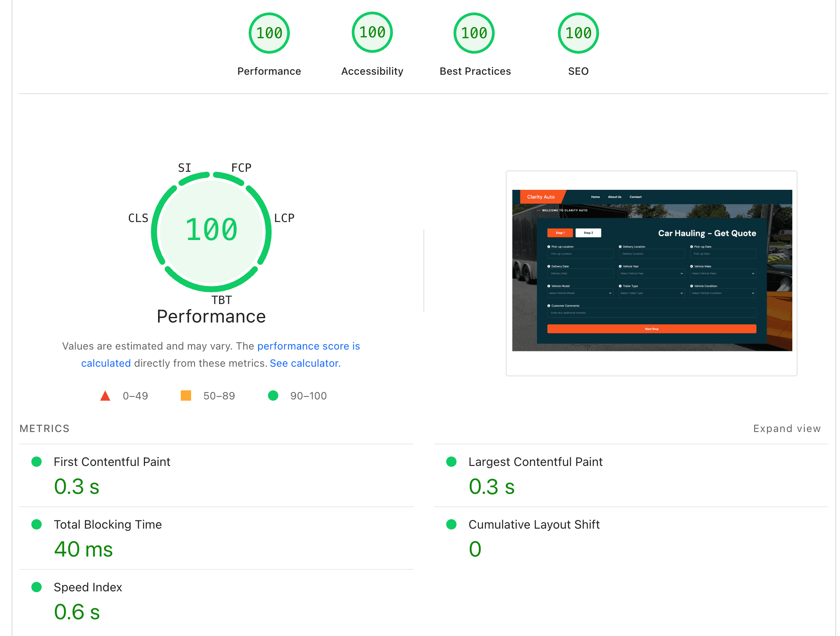Click green dot beside Cumulative Layout Shift
Image resolution: width=840 pixels, height=636 pixels.
coord(451,524)
